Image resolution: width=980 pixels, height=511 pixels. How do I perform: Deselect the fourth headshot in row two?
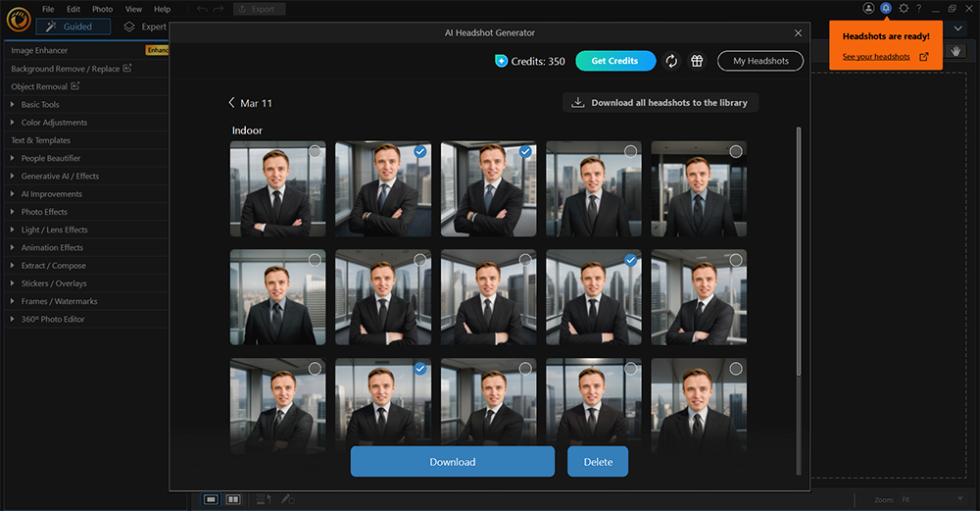[x=630, y=260]
